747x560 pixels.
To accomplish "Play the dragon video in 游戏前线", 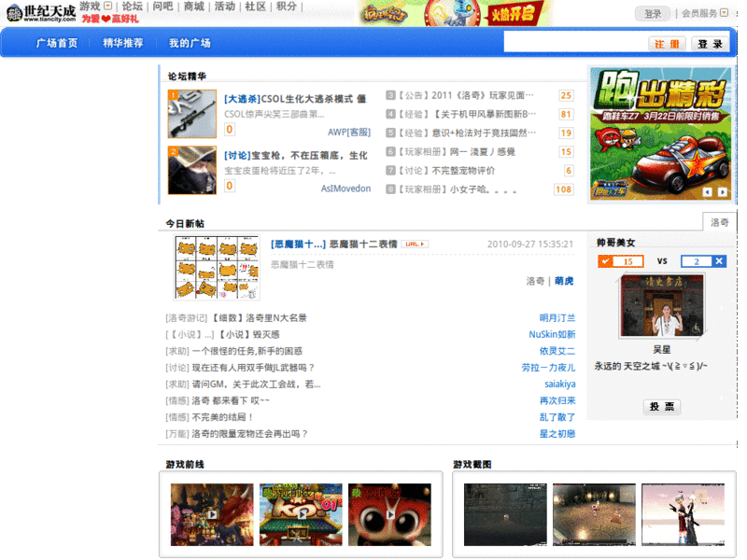I will point(212,514).
